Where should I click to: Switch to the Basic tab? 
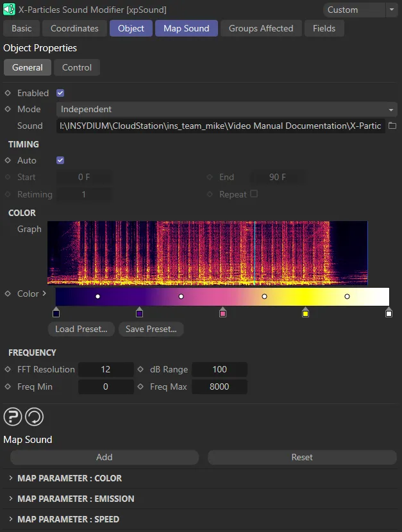tap(22, 28)
